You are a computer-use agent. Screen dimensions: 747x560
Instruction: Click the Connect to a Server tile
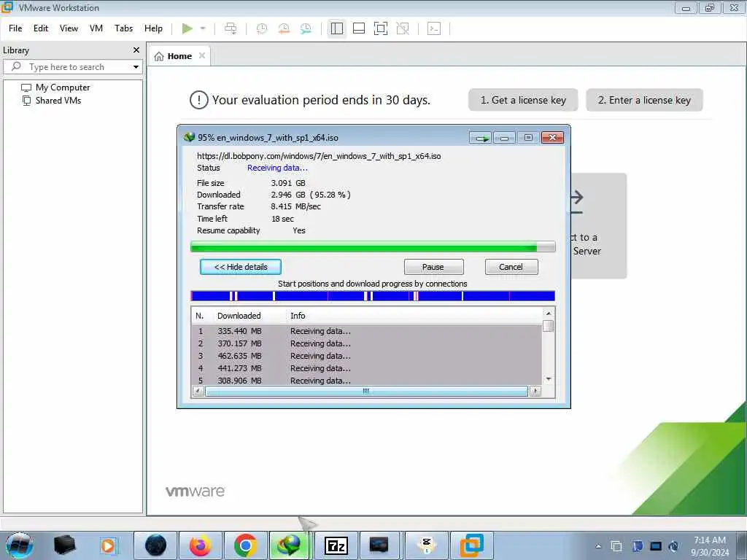click(599, 226)
